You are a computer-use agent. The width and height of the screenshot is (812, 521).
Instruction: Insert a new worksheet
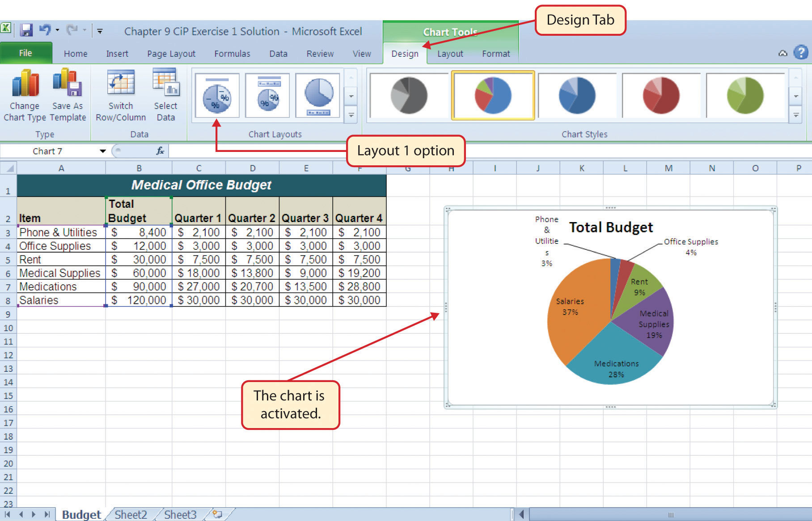pyautogui.click(x=218, y=514)
